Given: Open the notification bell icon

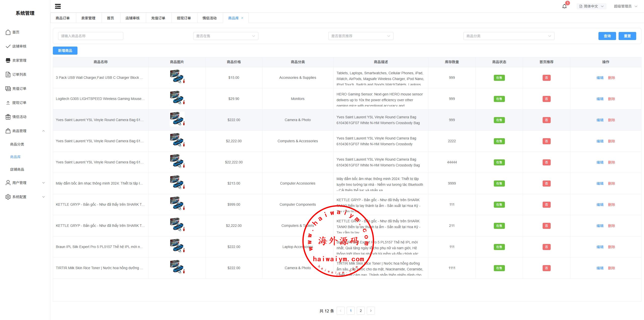Looking at the screenshot, I should point(564,6).
